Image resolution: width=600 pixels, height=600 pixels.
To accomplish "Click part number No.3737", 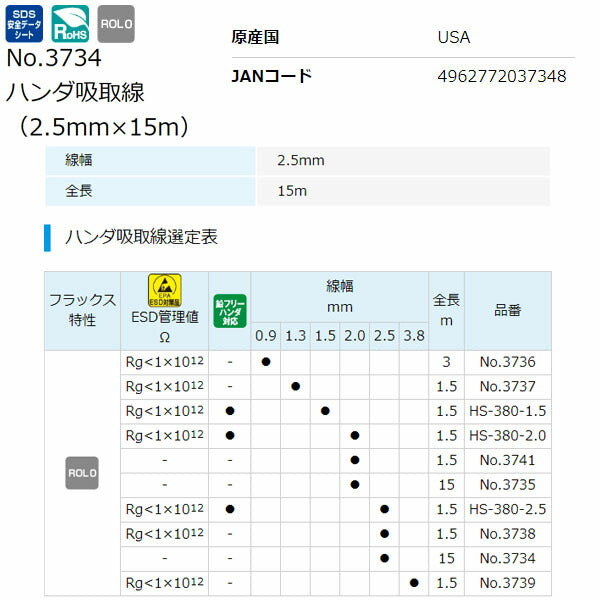I will [507, 386].
